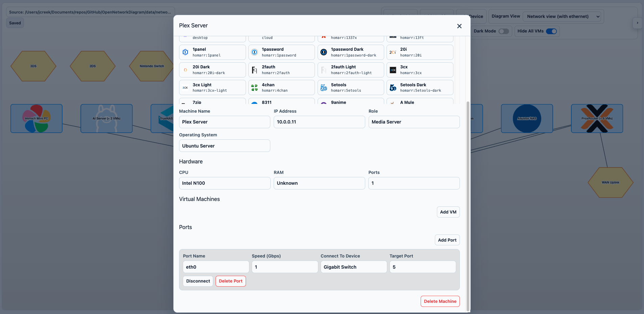Select the 3DS hexagon node
644x314 pixels.
point(33,66)
